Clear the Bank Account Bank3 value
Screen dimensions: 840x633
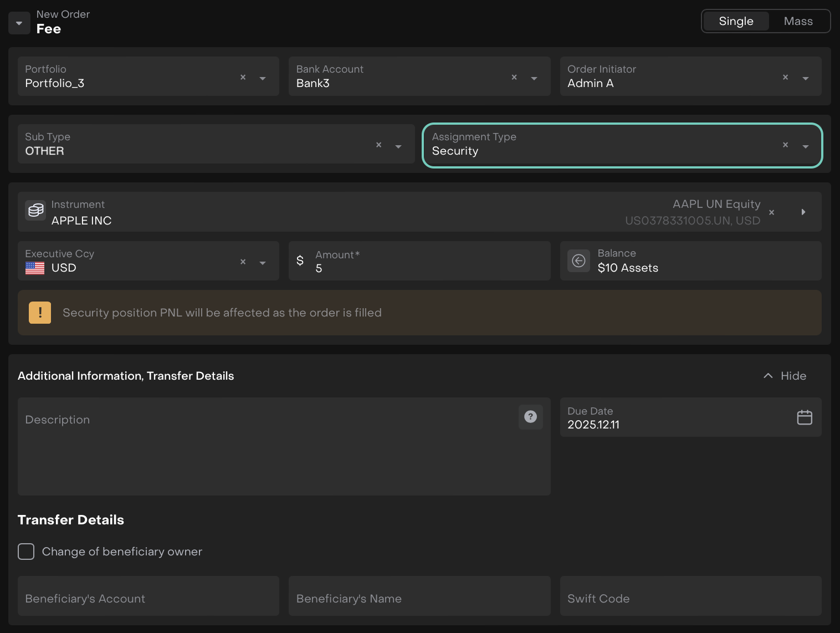pyautogui.click(x=514, y=78)
